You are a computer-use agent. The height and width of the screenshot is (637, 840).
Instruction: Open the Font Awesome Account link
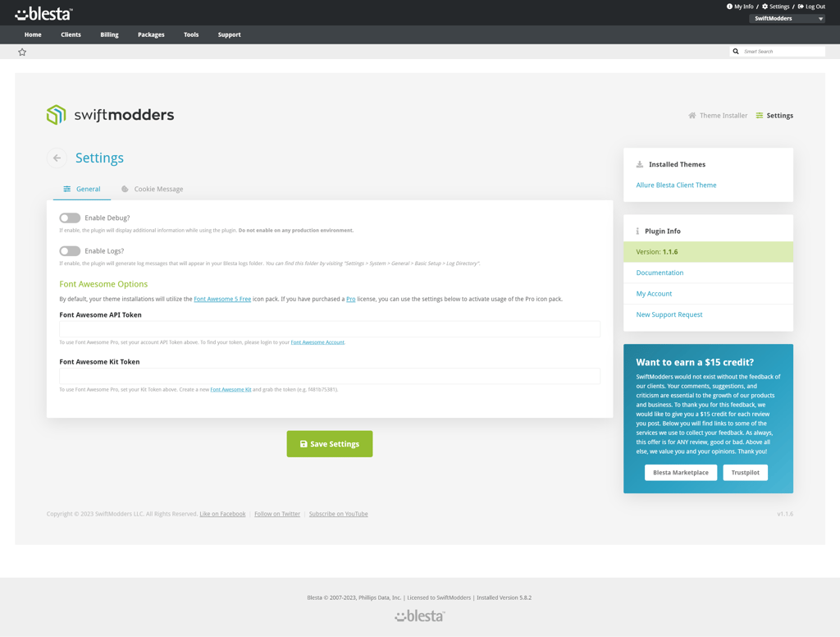pyautogui.click(x=317, y=342)
